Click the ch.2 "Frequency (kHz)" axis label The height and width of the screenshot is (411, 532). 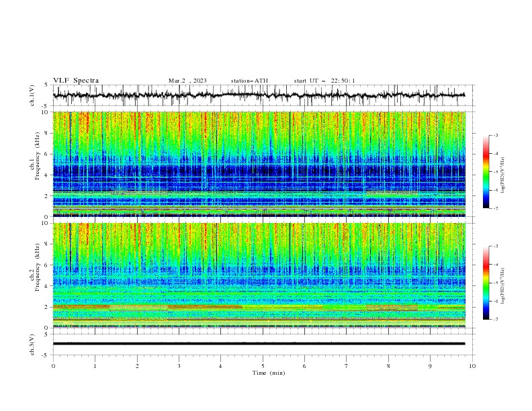[x=37, y=267]
